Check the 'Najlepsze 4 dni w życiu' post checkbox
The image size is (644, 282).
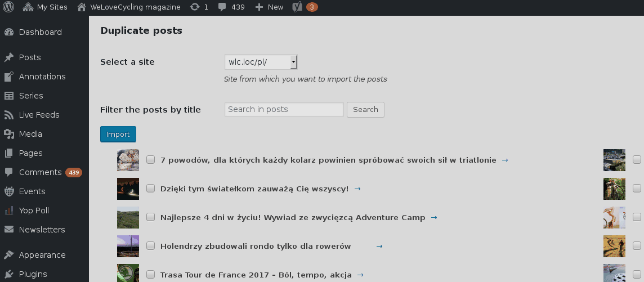(x=151, y=217)
